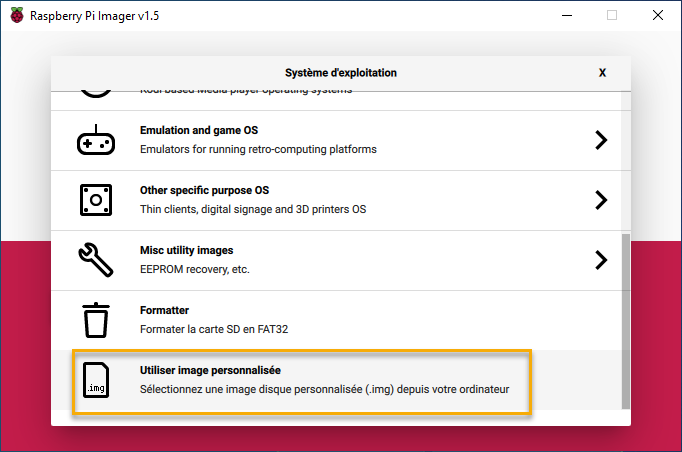The height and width of the screenshot is (452, 682).
Task: Expand Emulation and game OS chevron
Action: (x=601, y=140)
